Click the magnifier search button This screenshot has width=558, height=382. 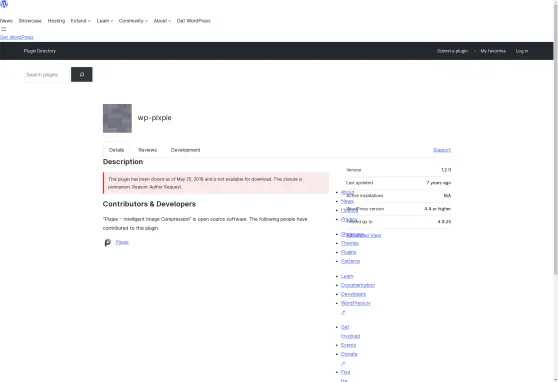coord(81,74)
